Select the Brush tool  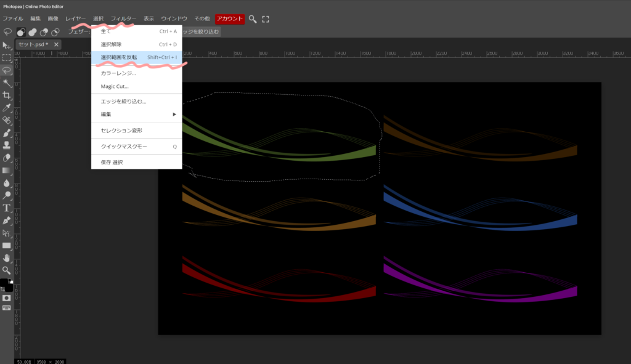coord(7,133)
